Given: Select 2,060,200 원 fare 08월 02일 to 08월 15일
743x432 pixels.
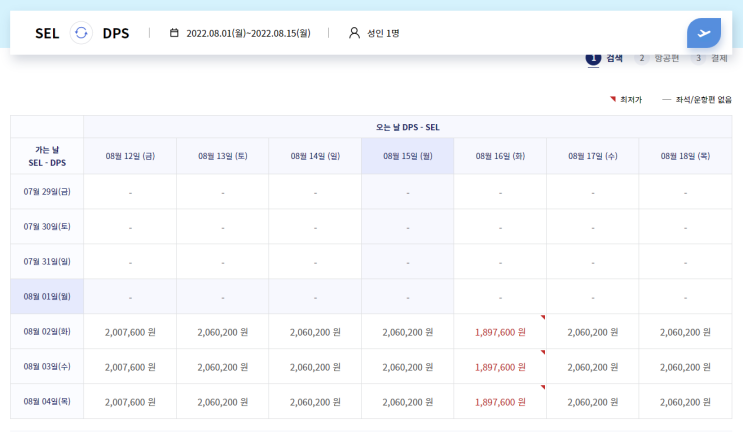Looking at the screenshot, I should click(408, 332).
